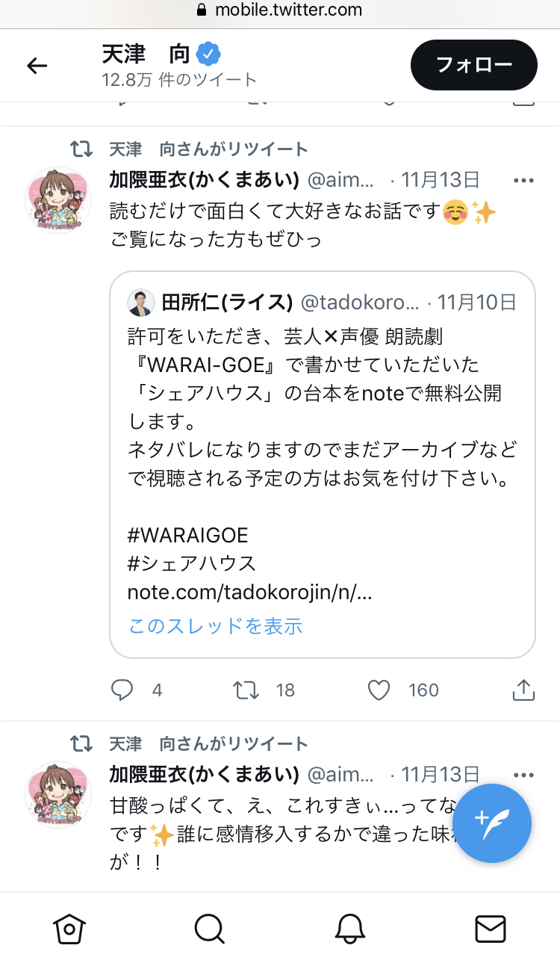The height and width of the screenshot is (966, 560).
Task: Open more options on first 11月13日 tweet
Action: point(524,180)
